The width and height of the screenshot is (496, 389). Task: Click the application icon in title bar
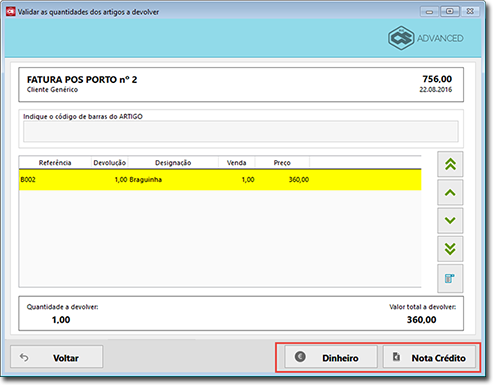click(x=11, y=12)
